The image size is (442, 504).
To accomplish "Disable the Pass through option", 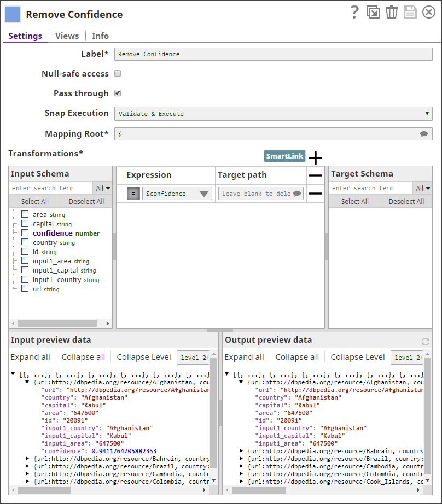I will [118, 93].
